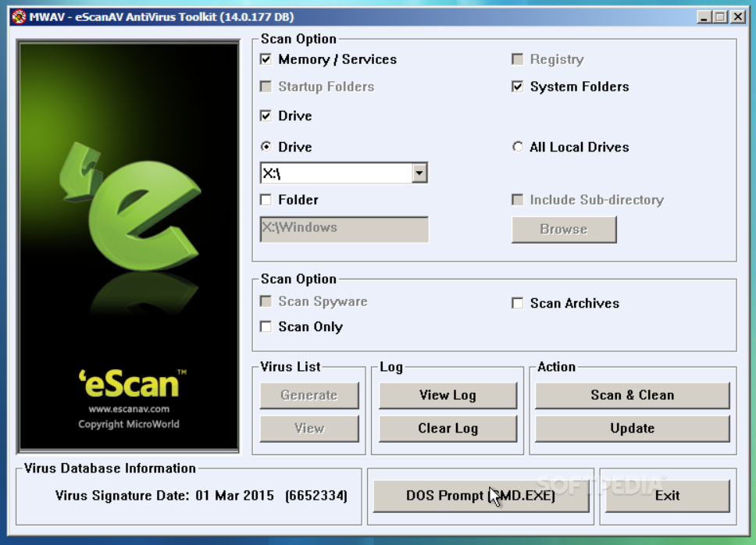Uncheck the Memory / Services checkbox
Image resolution: width=756 pixels, height=545 pixels.
click(x=266, y=59)
